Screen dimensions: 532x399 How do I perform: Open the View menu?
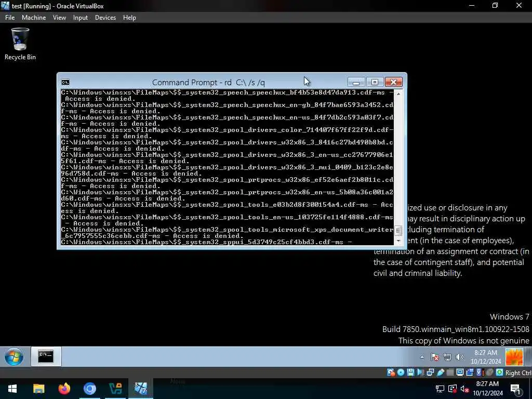coord(59,18)
